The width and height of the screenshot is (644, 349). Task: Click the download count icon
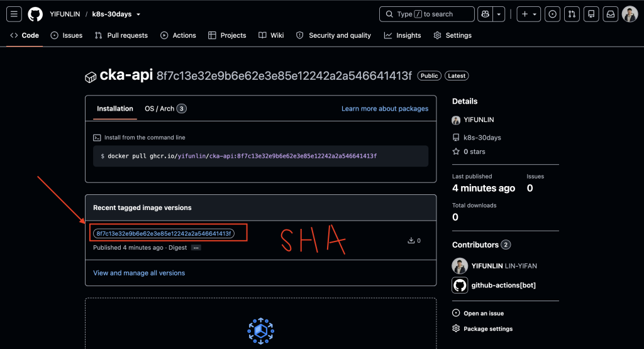(x=411, y=240)
